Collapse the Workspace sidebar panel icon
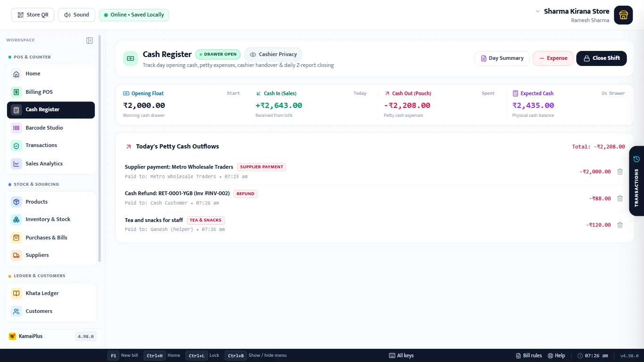Screen dimensions: 644x362 coord(90,41)
